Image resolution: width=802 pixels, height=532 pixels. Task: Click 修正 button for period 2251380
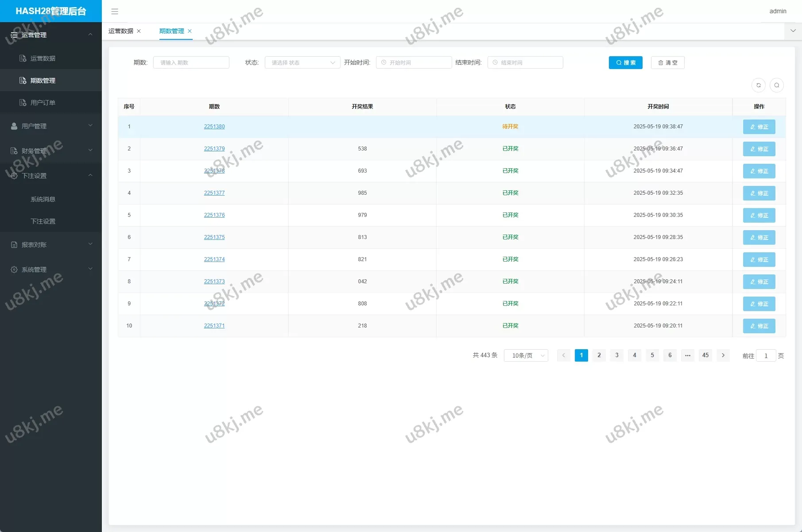[x=759, y=127]
